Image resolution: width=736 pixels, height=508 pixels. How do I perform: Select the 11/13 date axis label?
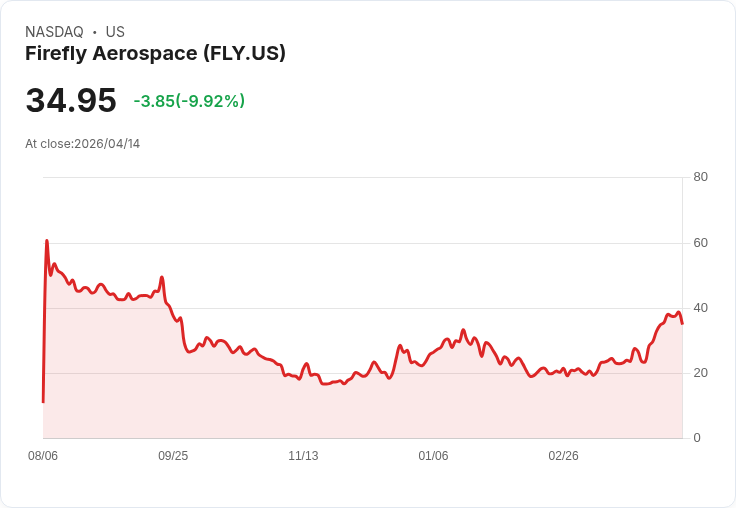point(303,456)
